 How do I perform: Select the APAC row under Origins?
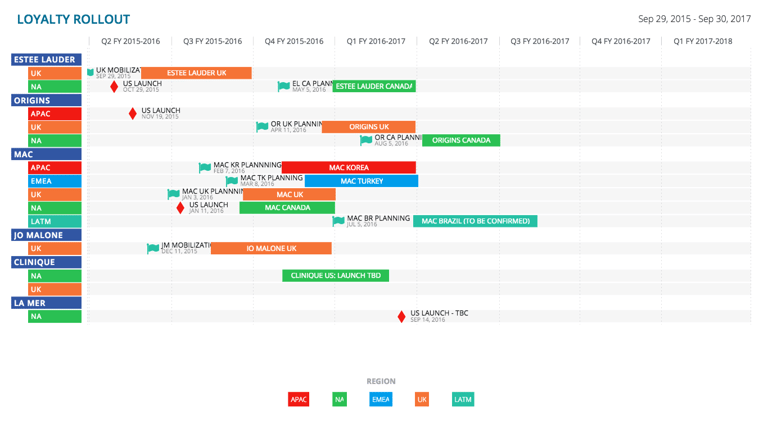[55, 114]
